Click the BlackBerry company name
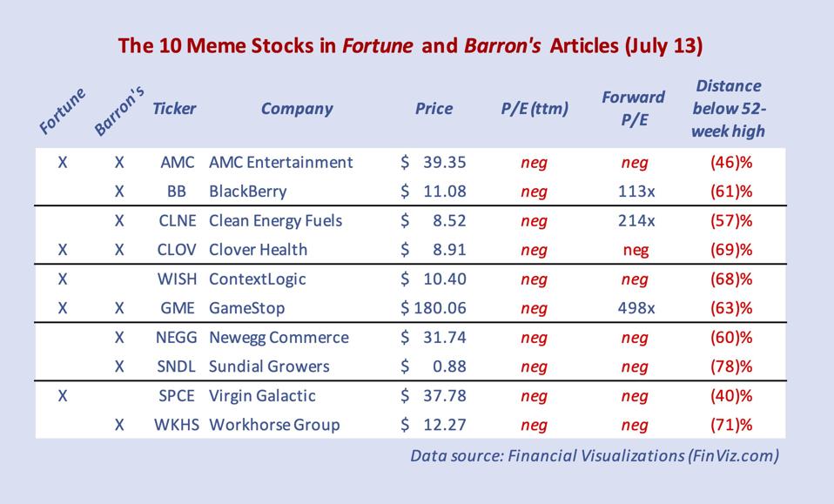This screenshot has width=834, height=504. (247, 192)
